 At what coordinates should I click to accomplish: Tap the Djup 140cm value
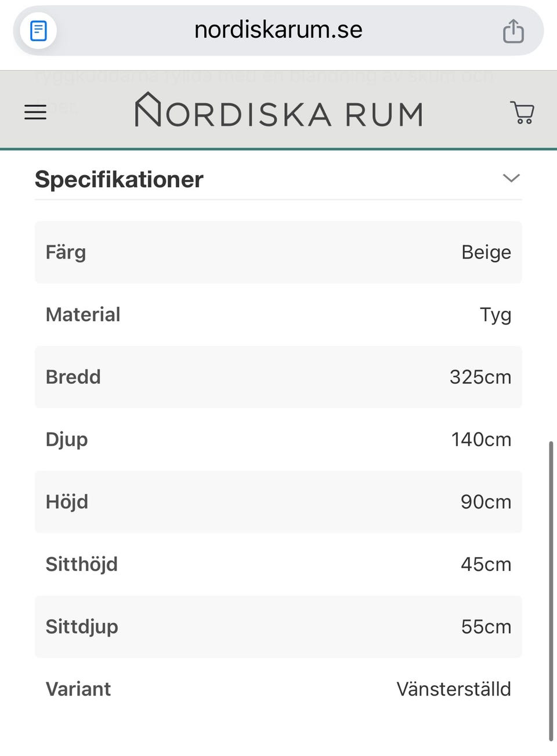point(481,439)
